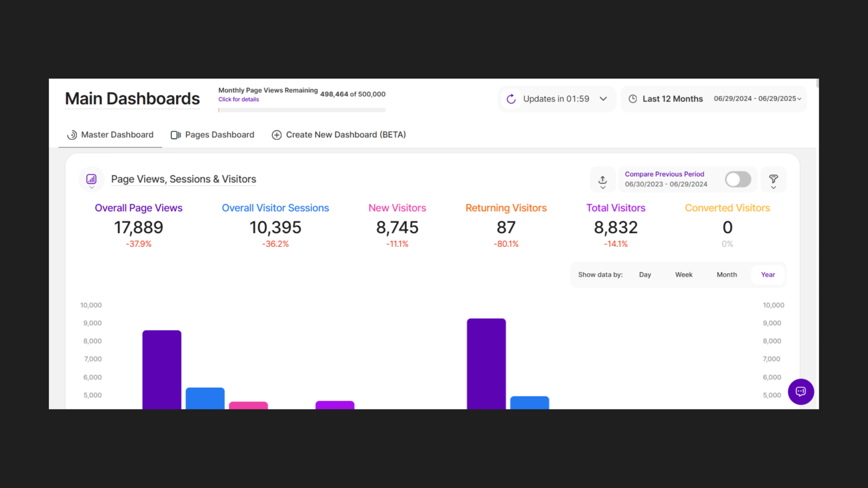Enable Compare Previous Period toggle
Viewport: 868px width, 488px height.
(x=738, y=179)
